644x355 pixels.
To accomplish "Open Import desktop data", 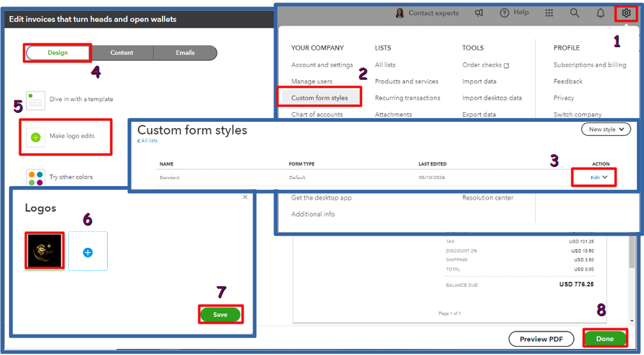I will [492, 98].
